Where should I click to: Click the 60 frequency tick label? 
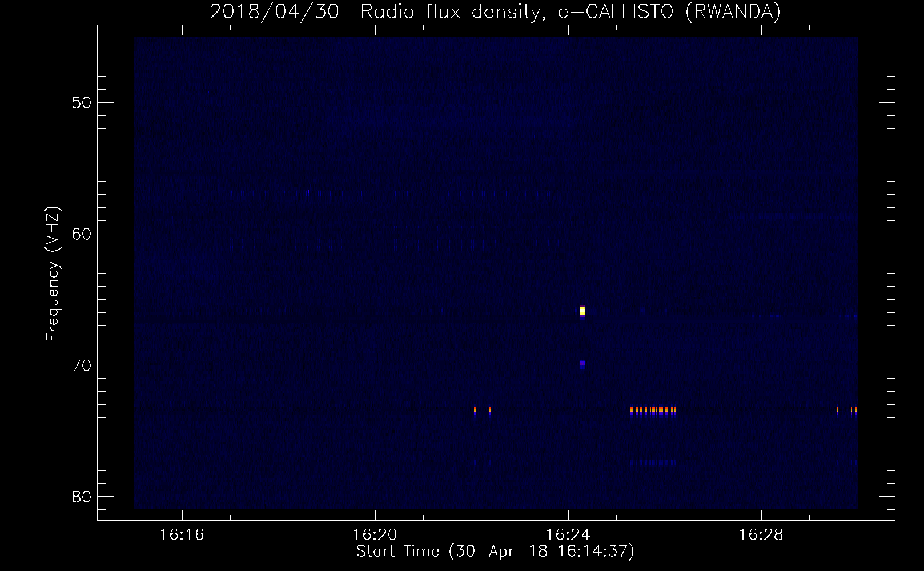point(82,234)
